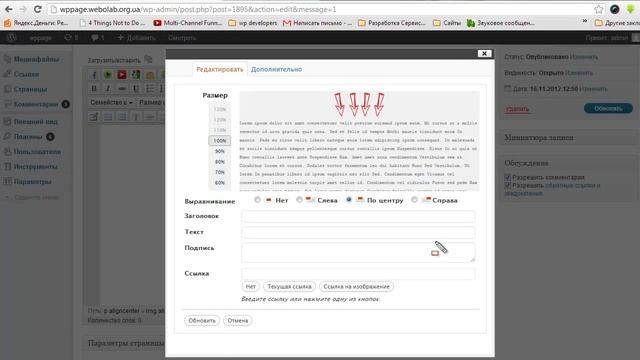This screenshot has height=360, width=640.
Task: Click the round dark extension icon in browser toolbar
Action: [615, 9]
